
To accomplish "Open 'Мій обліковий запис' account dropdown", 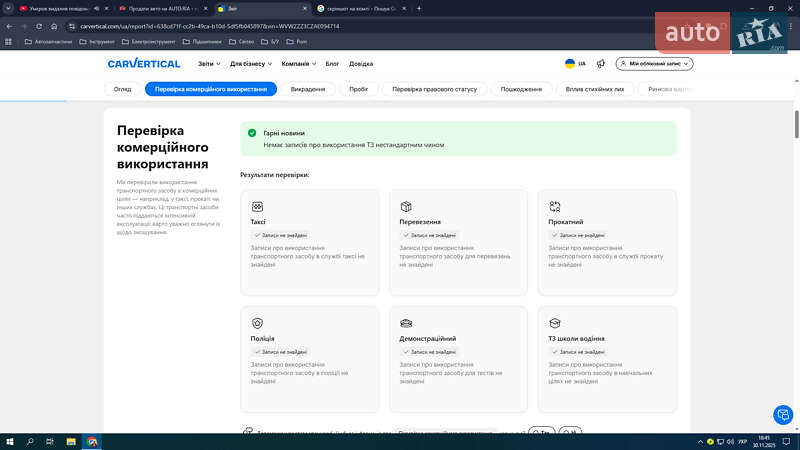I will point(654,64).
